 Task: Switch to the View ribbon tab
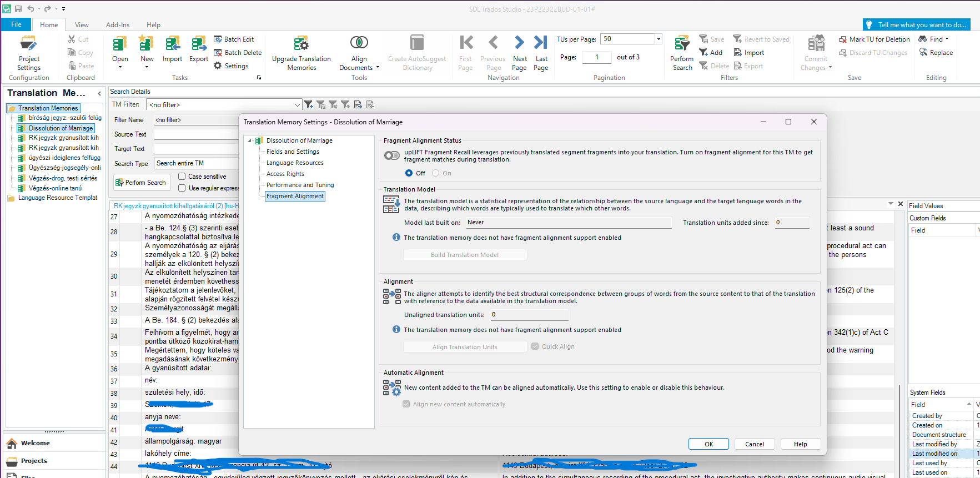(82, 25)
